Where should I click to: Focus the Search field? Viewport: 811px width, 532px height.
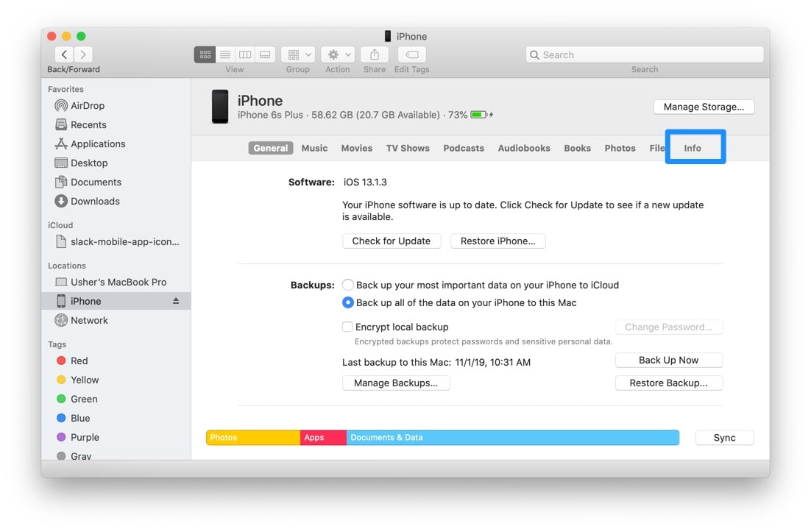[645, 54]
